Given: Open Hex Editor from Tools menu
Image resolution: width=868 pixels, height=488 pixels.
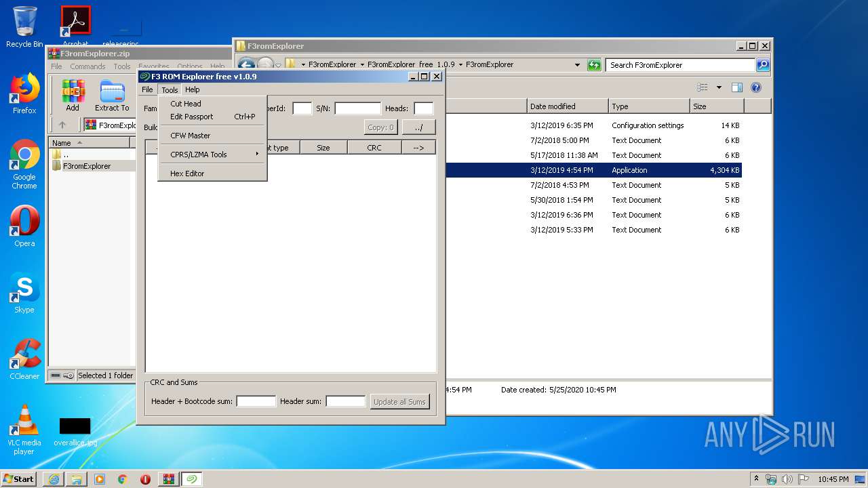Looking at the screenshot, I should [212, 174].
